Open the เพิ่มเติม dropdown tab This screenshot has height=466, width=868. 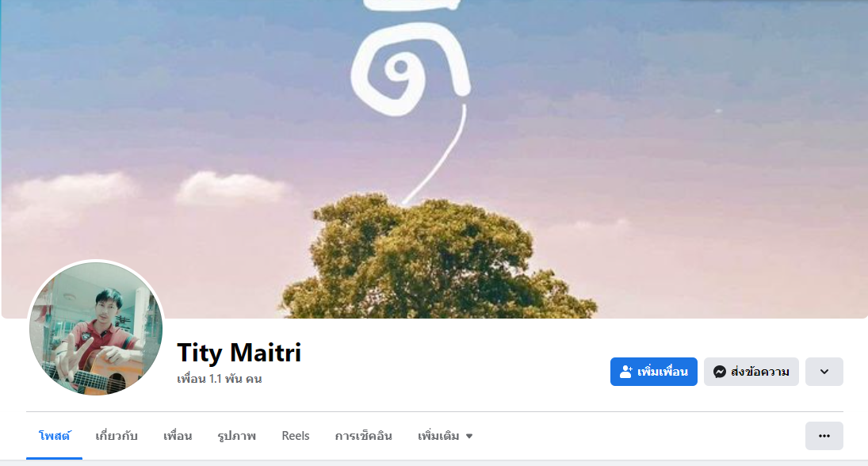pos(445,436)
